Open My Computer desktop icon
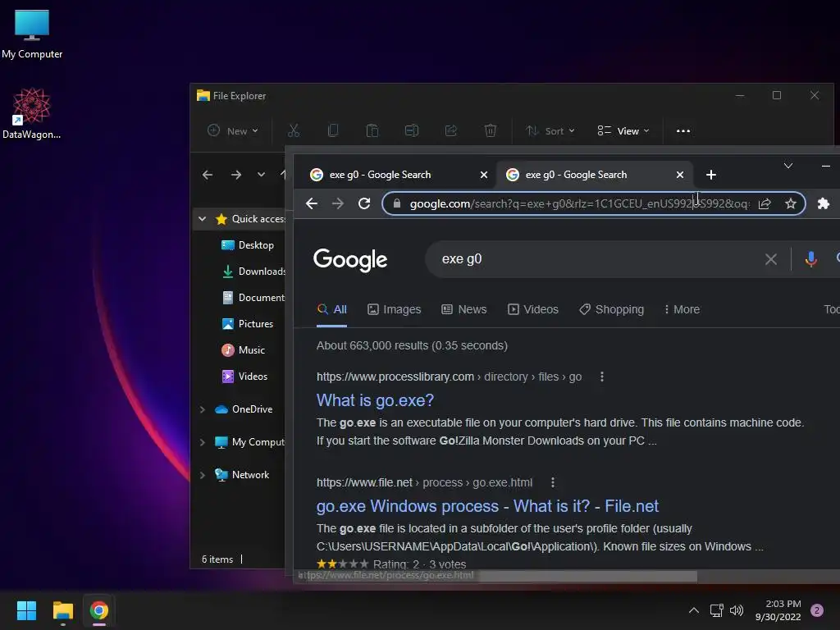The width and height of the screenshot is (840, 630). (x=32, y=34)
